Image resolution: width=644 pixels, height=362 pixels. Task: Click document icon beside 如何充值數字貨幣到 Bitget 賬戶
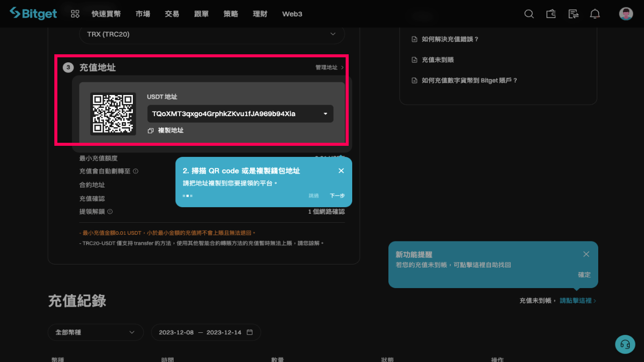(x=415, y=80)
